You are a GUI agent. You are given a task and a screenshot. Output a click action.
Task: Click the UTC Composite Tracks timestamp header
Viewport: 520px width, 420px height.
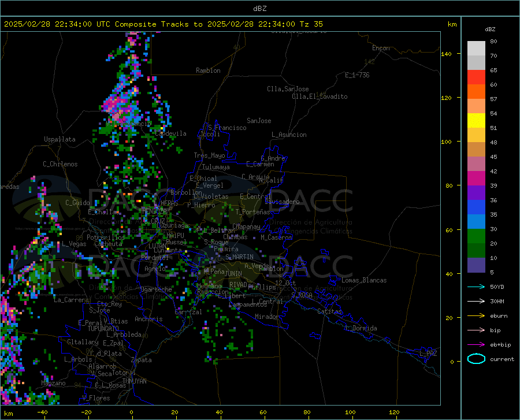[164, 24]
